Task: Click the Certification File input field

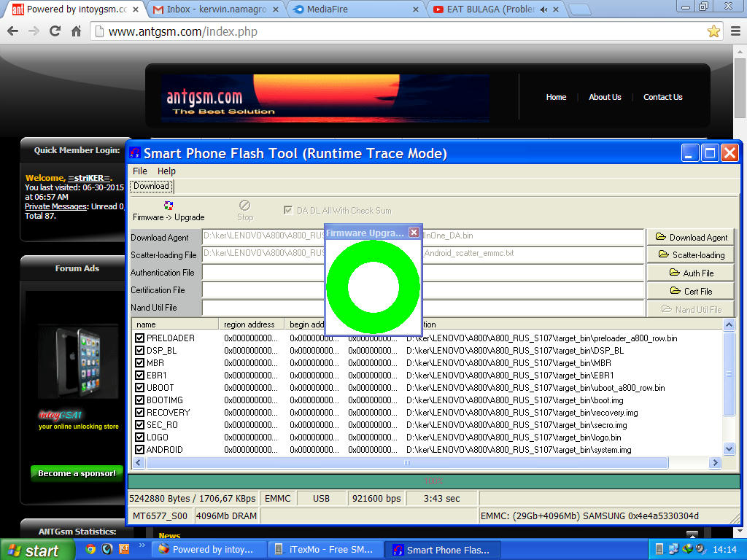Action: pyautogui.click(x=423, y=290)
